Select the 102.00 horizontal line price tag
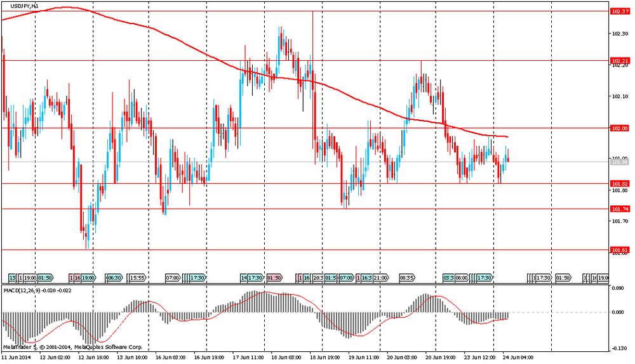 click(619, 128)
